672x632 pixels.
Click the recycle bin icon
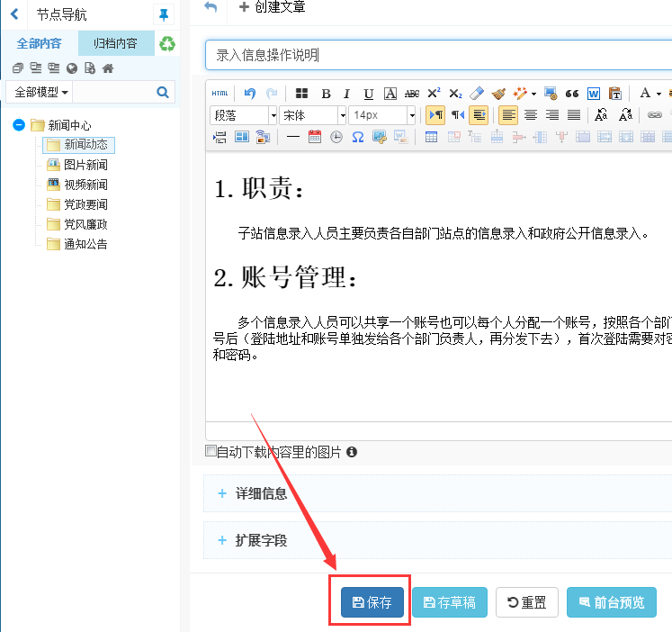tap(167, 43)
